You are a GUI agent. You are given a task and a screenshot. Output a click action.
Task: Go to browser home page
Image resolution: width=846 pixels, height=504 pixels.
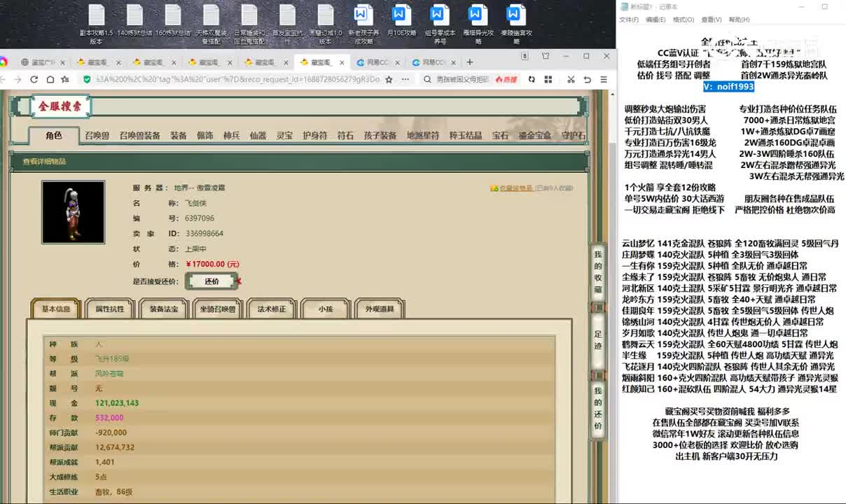[x=50, y=79]
